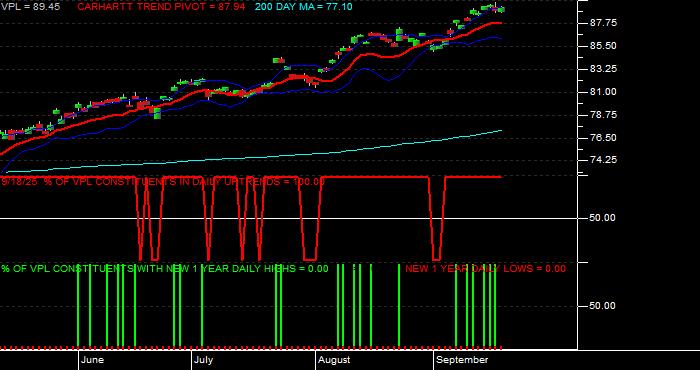Click the 81.00 price axis value

coord(604,92)
